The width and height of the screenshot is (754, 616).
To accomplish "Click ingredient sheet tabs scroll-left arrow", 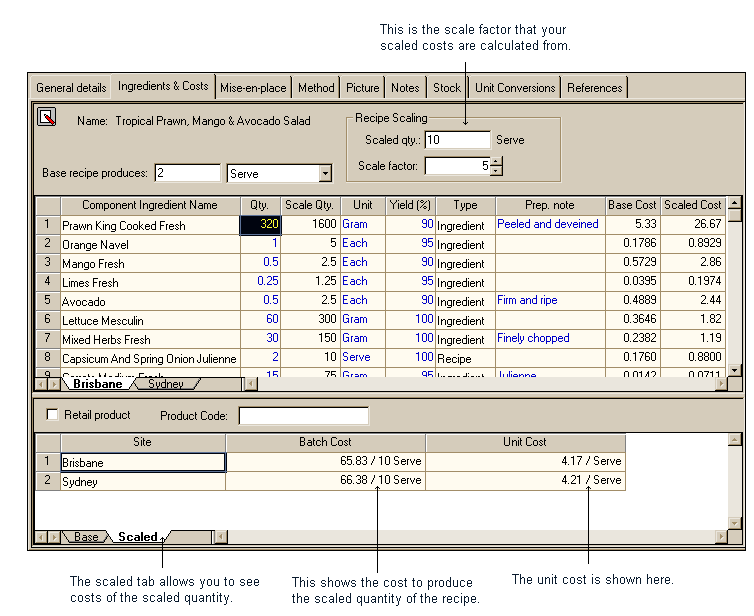I will coord(42,384).
